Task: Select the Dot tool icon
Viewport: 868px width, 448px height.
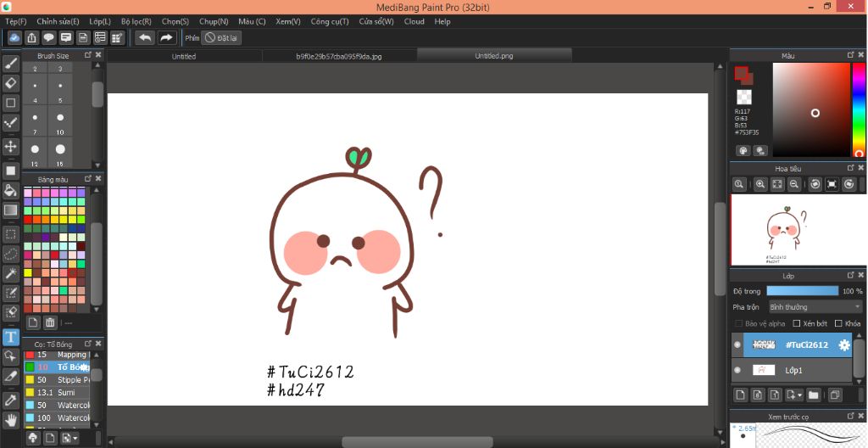Action: click(x=10, y=122)
